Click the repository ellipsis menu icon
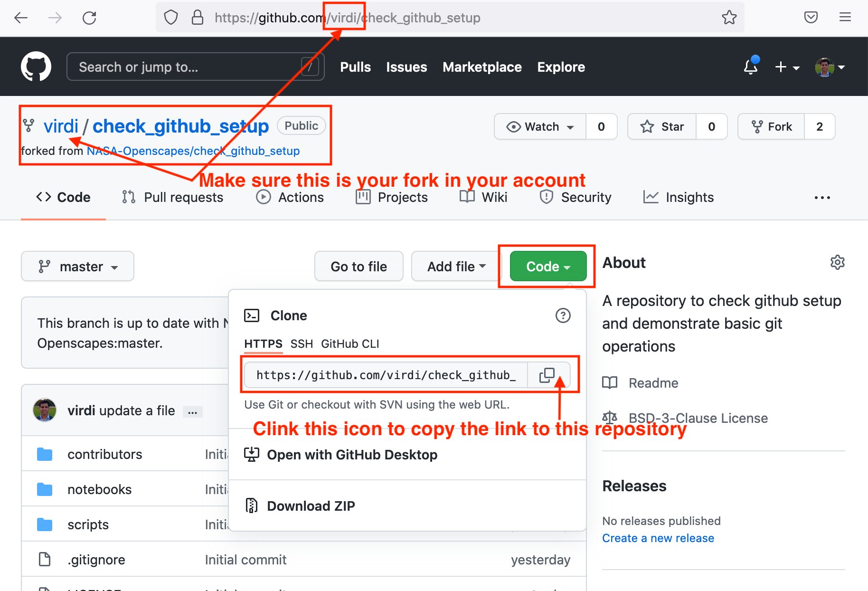 (x=822, y=197)
